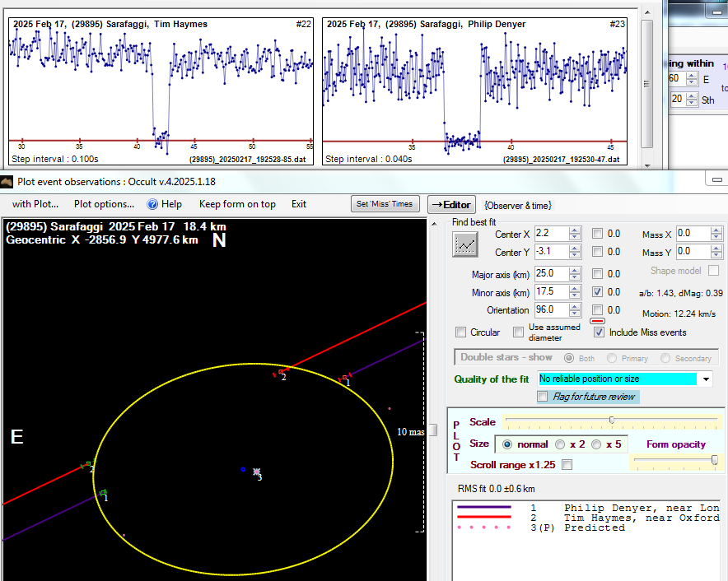Click the blue center dot of the ellipse
This screenshot has height=581, width=728.
[x=243, y=470]
